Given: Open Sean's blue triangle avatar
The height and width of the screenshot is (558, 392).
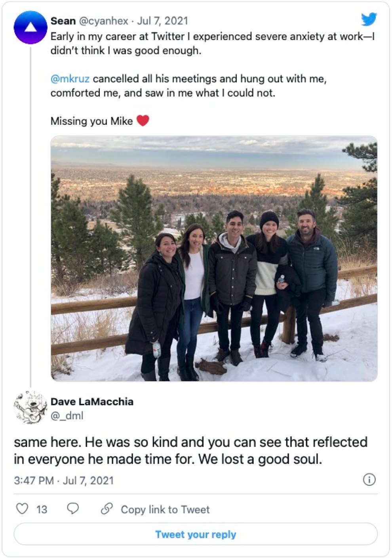Looking at the screenshot, I should (30, 27).
